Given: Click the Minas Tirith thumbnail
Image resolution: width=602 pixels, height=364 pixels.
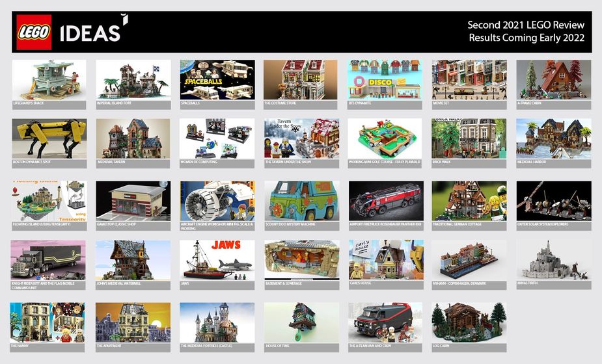Looking at the screenshot, I should pos(553,260).
